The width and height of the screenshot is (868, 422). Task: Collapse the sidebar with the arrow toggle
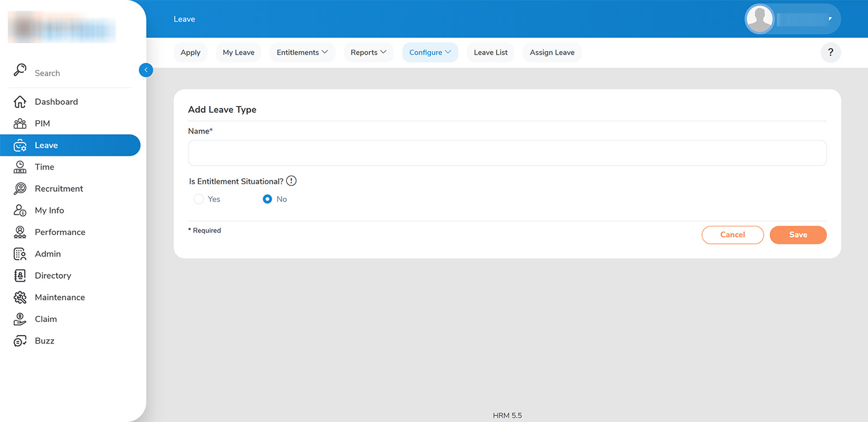[x=146, y=70]
